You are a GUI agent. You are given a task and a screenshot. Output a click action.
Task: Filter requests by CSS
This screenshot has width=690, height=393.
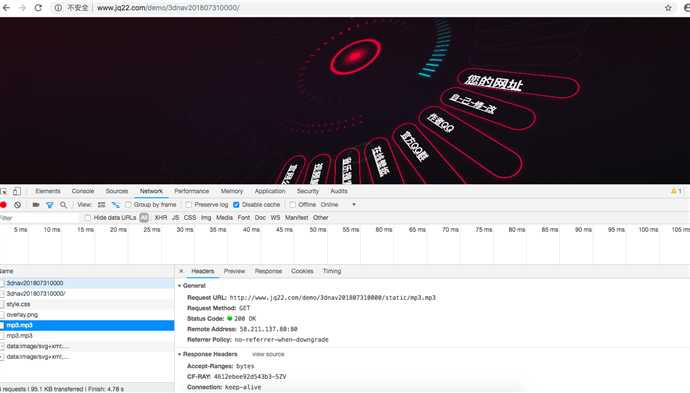point(190,217)
